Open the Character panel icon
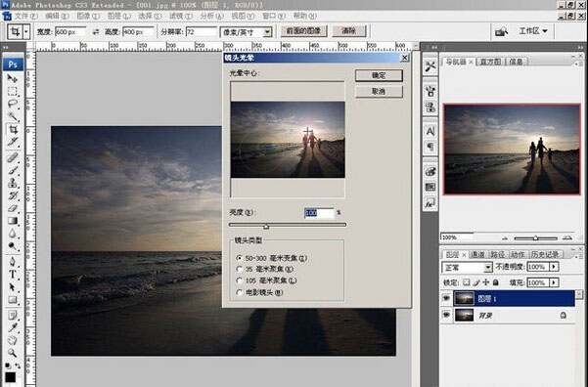 430,131
